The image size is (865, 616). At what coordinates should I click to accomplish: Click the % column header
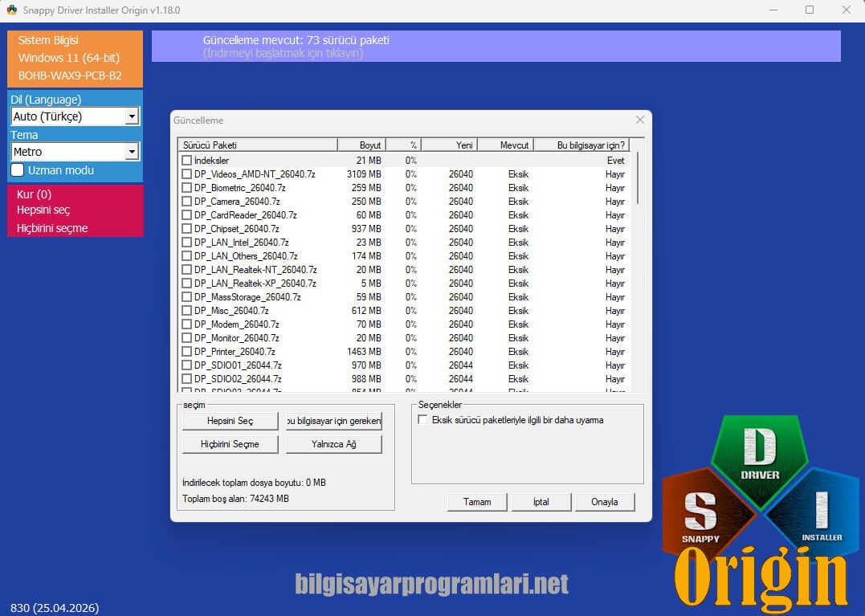(x=404, y=145)
